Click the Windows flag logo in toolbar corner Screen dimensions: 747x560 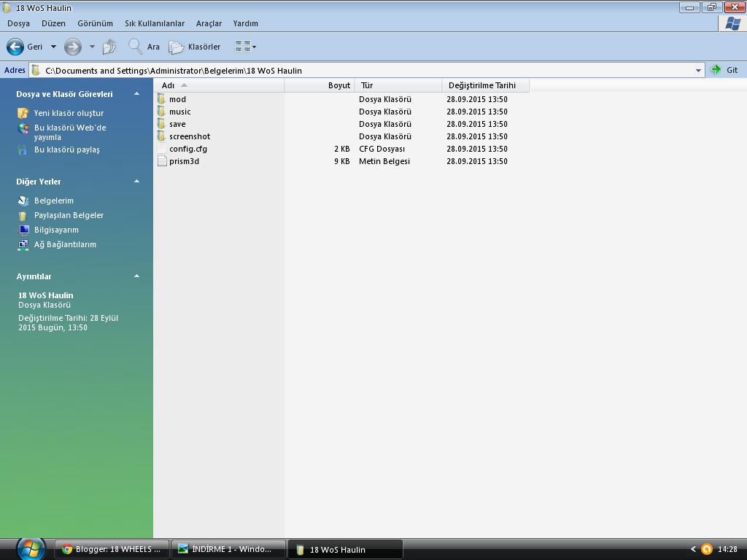point(732,23)
